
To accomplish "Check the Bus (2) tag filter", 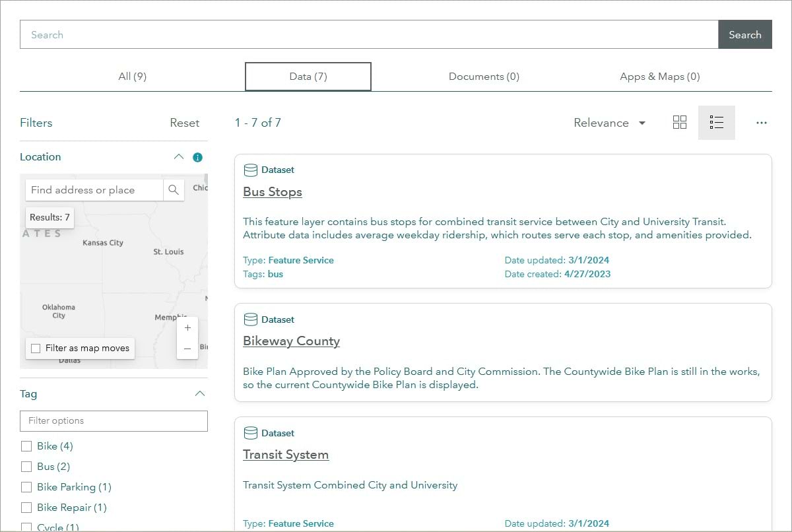I will click(x=26, y=467).
